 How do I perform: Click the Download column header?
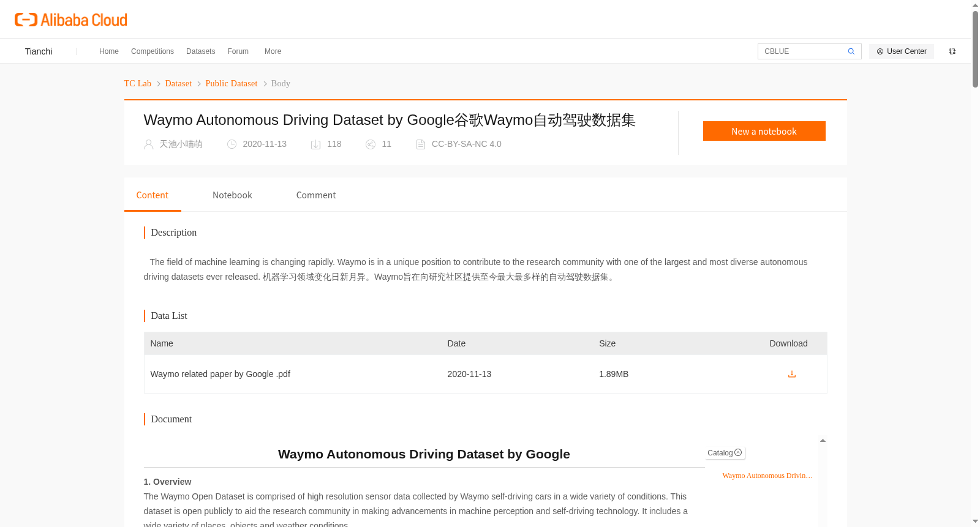(788, 343)
